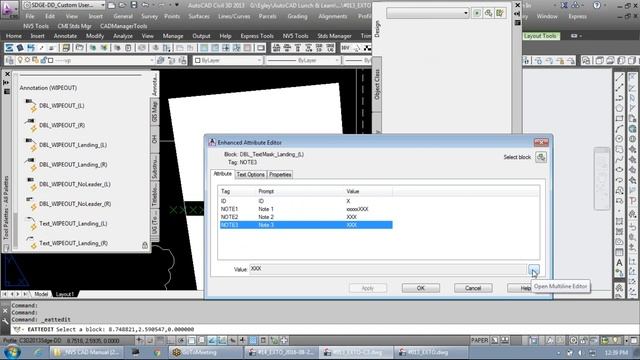Select the NOTE2 attribute row
Image resolution: width=640 pixels, height=360 pixels.
(306, 217)
